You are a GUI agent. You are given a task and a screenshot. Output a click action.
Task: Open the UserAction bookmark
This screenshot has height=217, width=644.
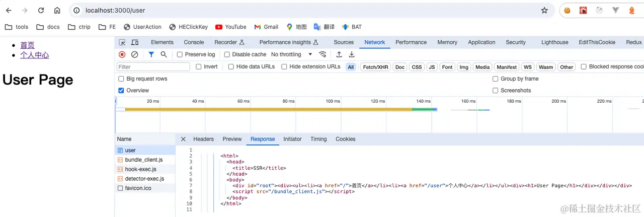[x=142, y=27]
